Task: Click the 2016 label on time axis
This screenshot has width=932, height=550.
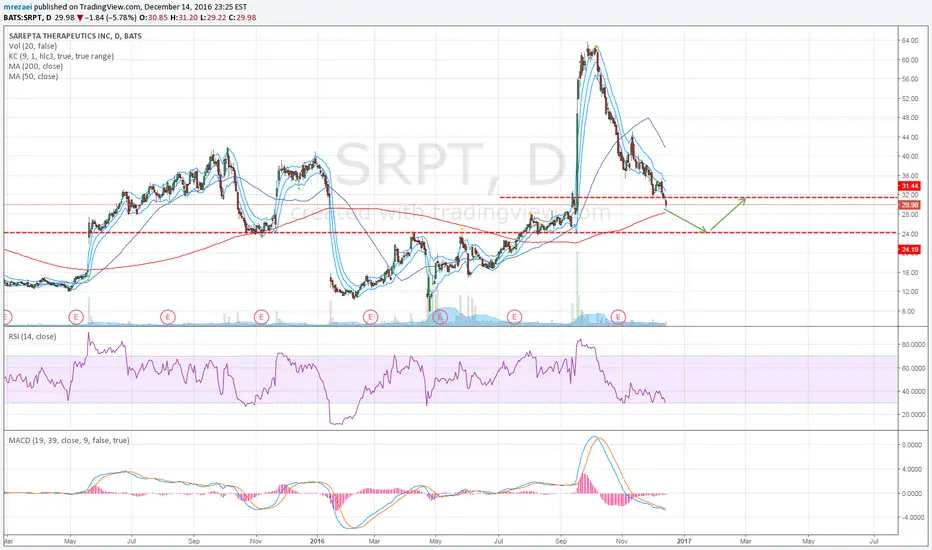Action: (x=317, y=541)
